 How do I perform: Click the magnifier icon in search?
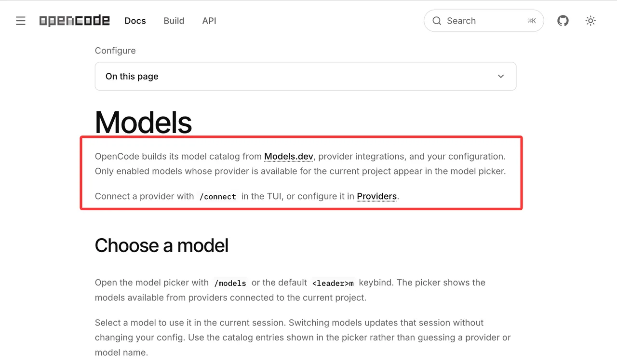[437, 21]
